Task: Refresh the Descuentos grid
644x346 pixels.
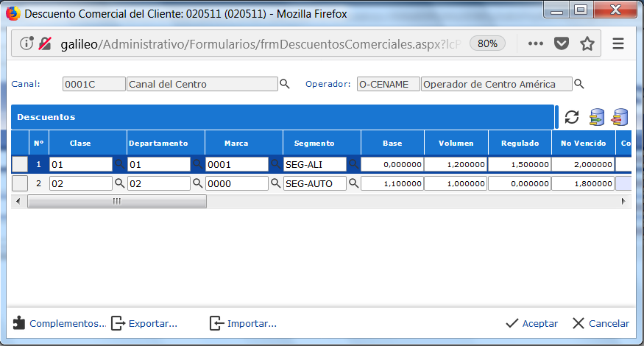Action: pos(572,117)
